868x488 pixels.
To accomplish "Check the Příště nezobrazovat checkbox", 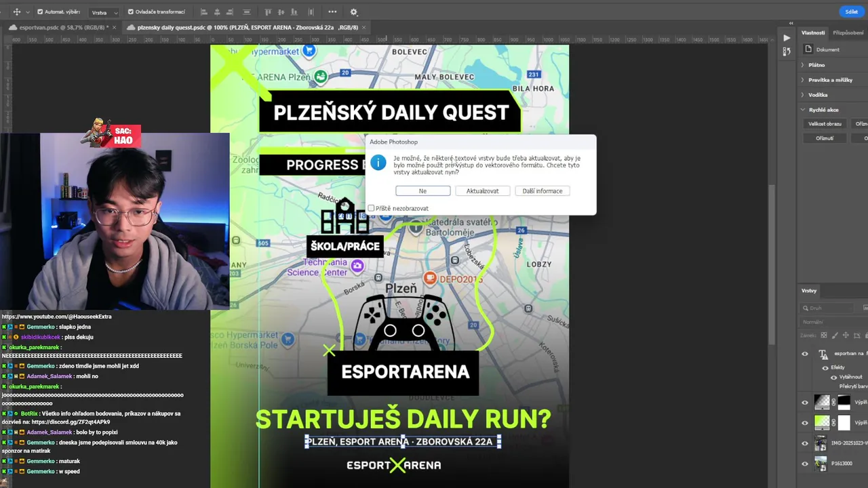I will pos(371,208).
